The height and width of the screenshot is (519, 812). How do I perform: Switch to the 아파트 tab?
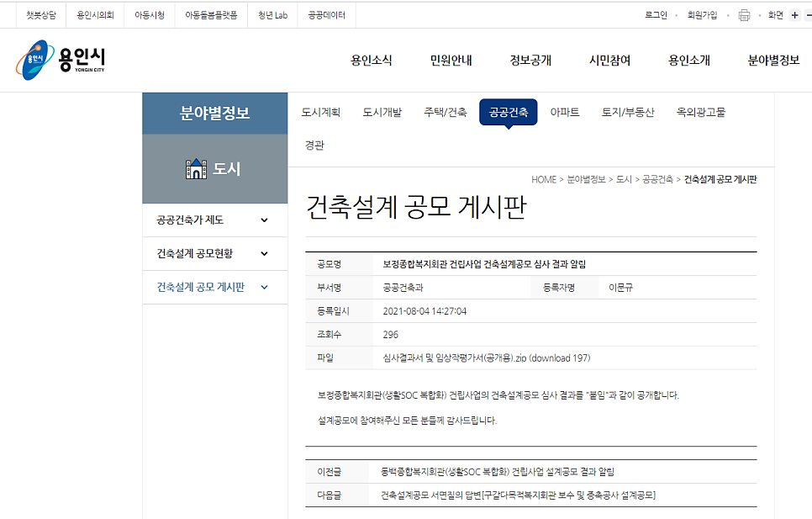pyautogui.click(x=565, y=112)
